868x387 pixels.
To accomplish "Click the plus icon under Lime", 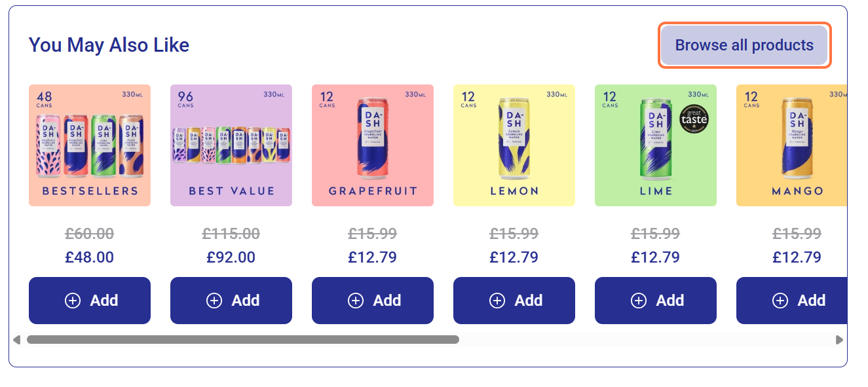I will 639,301.
